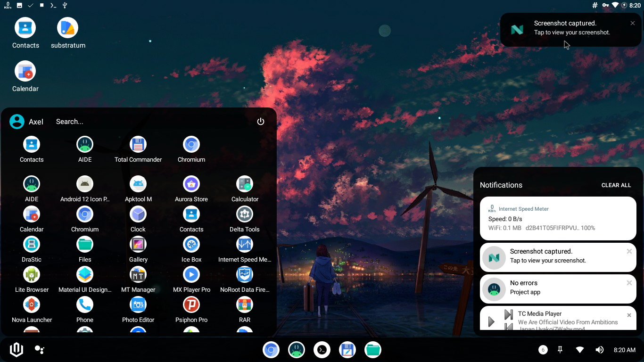Click the Axel user avatar

coord(17,122)
